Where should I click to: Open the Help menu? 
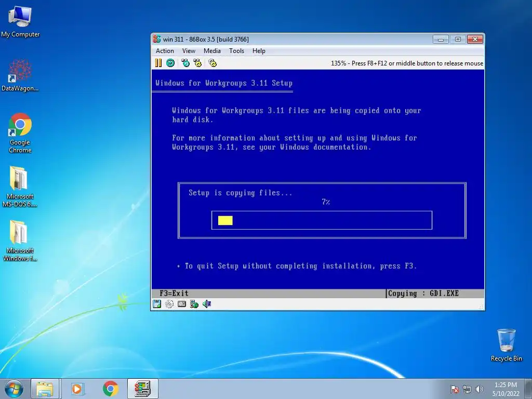259,51
